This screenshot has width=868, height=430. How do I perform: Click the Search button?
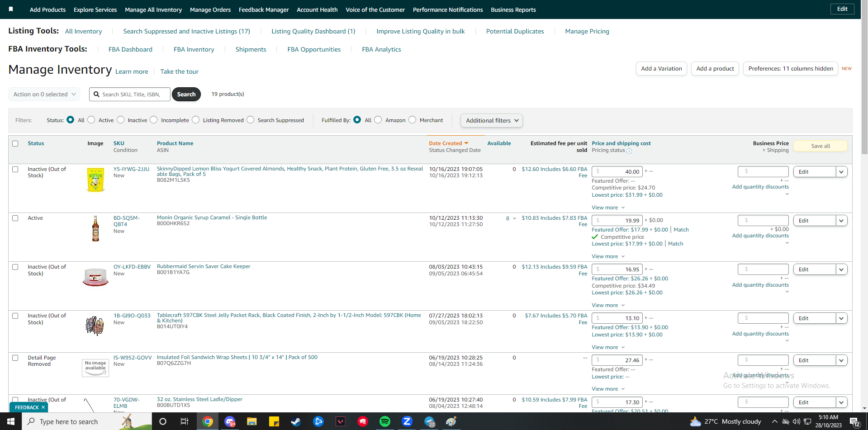pyautogui.click(x=186, y=94)
